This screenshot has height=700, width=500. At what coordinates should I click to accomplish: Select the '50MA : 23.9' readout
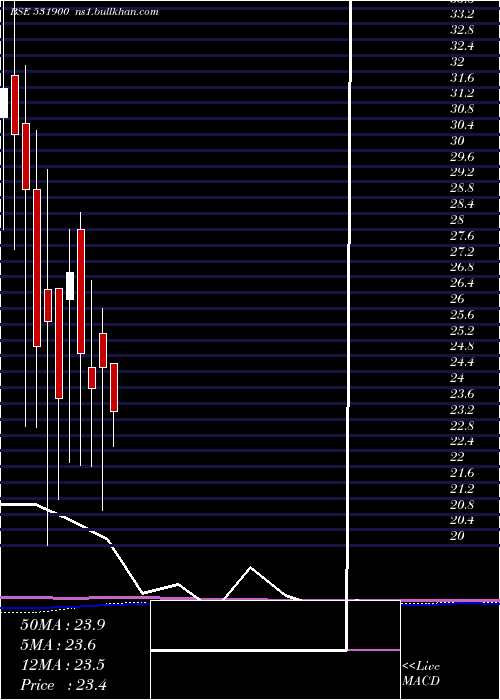tap(63, 625)
